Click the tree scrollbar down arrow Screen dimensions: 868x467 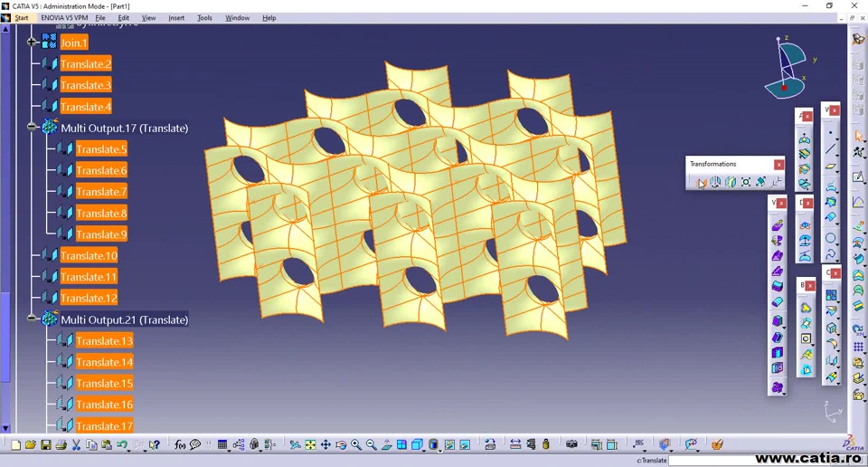[5, 428]
